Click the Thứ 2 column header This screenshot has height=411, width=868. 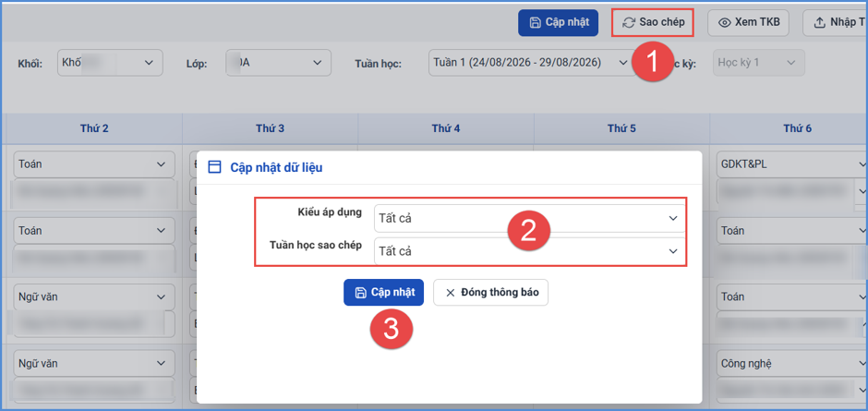[x=94, y=128]
